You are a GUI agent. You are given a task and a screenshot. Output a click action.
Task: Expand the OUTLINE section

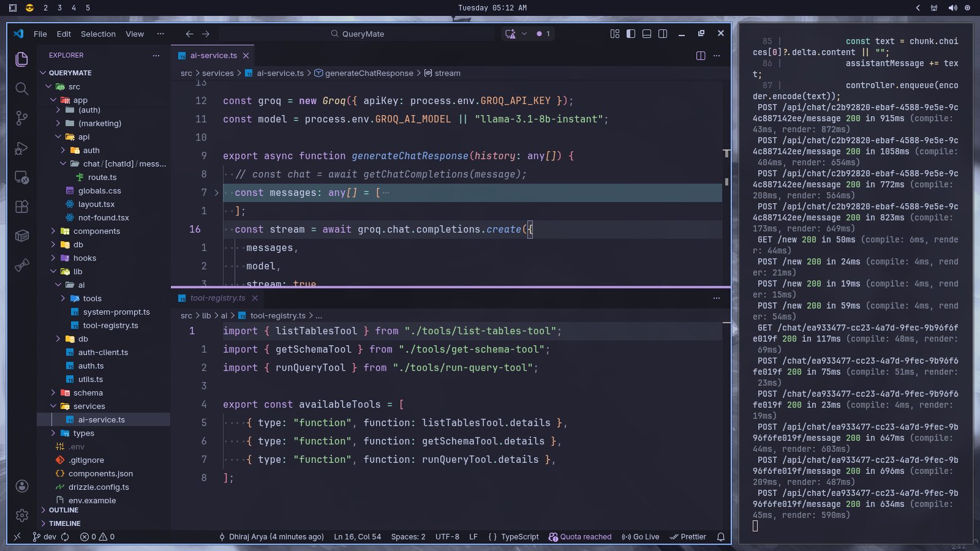tap(64, 510)
